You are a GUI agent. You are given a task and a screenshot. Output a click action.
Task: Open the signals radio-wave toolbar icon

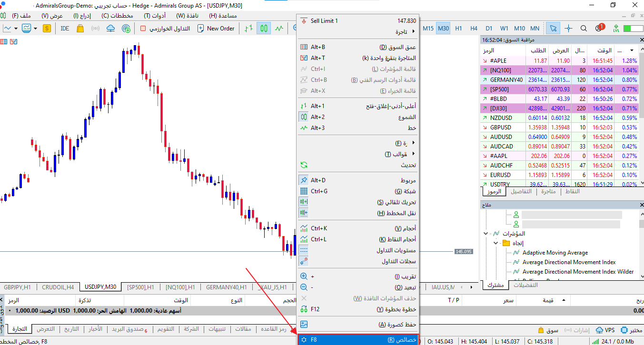[x=95, y=29]
